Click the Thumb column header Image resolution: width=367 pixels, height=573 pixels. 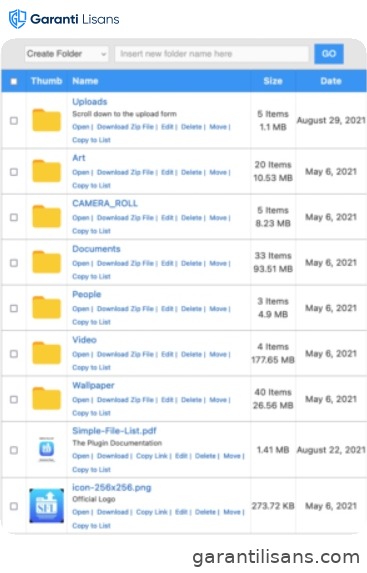46,81
